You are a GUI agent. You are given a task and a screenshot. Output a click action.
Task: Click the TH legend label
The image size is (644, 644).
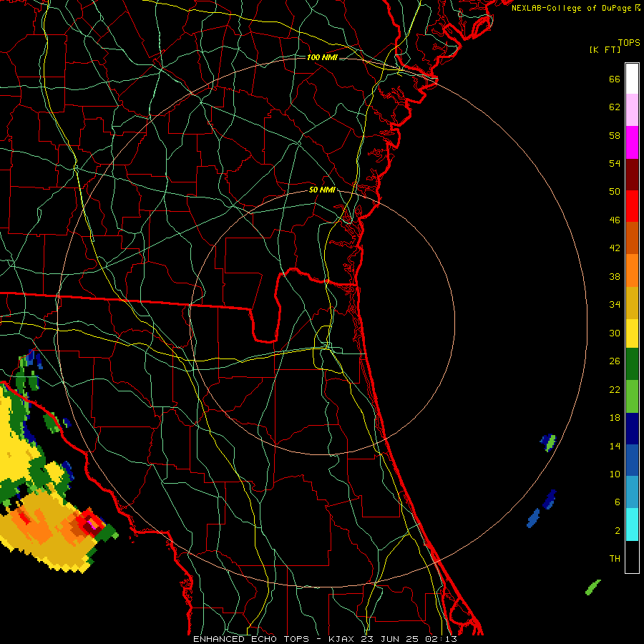(x=615, y=559)
